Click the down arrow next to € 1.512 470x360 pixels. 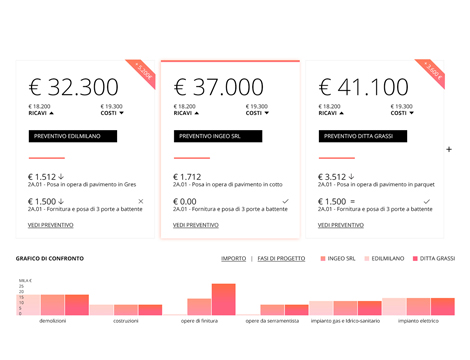(61, 177)
